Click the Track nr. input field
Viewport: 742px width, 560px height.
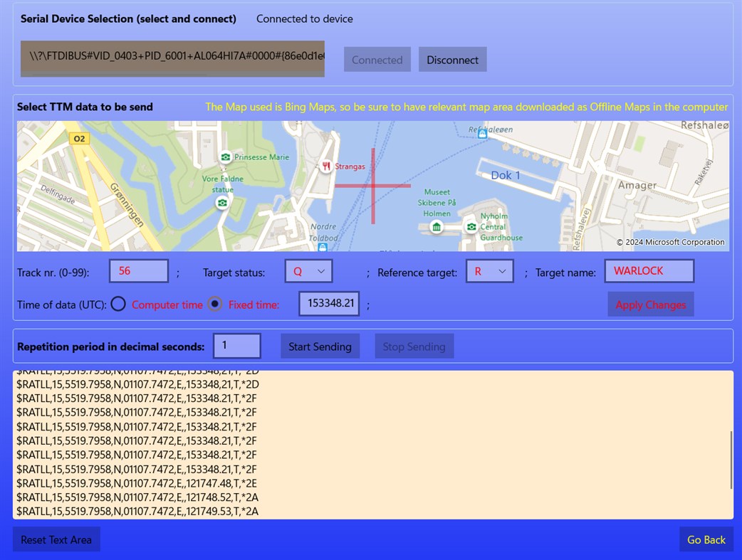139,271
